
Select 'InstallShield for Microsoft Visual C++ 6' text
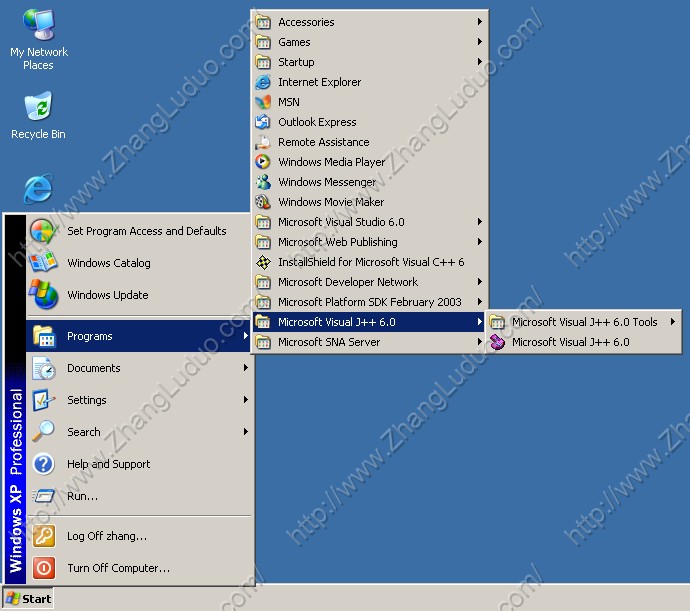[x=371, y=262]
